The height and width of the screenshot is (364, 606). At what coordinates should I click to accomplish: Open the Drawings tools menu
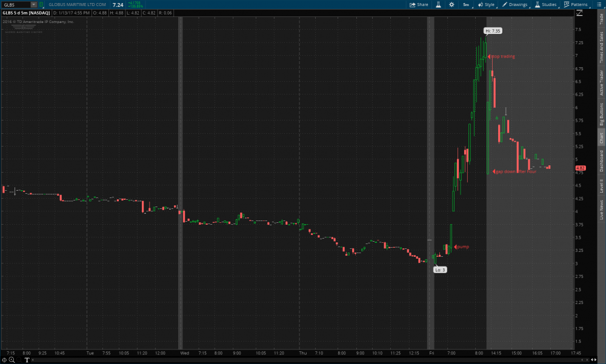point(514,4)
